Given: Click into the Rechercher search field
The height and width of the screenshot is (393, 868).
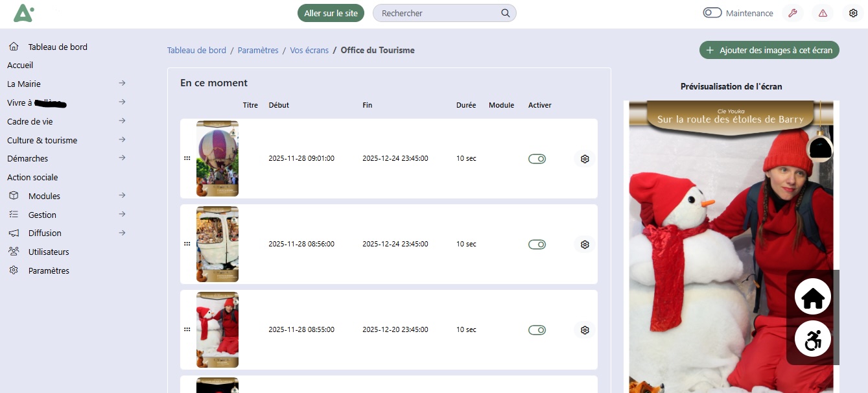Looking at the screenshot, I should 438,13.
